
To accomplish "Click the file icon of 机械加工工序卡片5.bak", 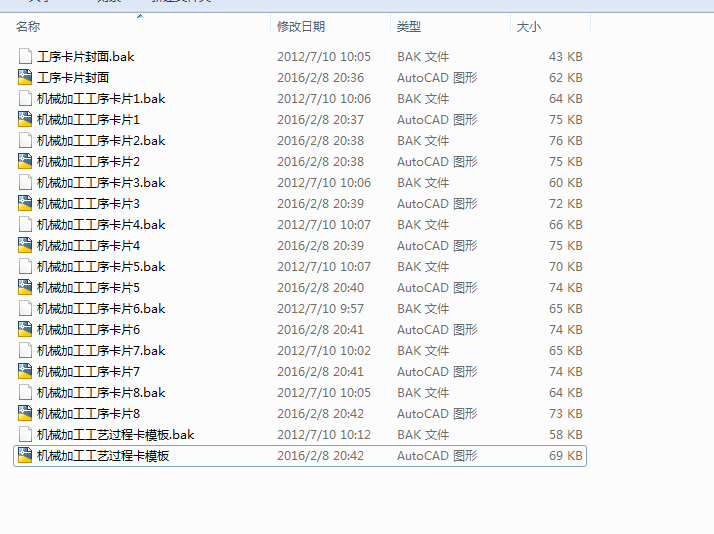I will click(x=25, y=266).
